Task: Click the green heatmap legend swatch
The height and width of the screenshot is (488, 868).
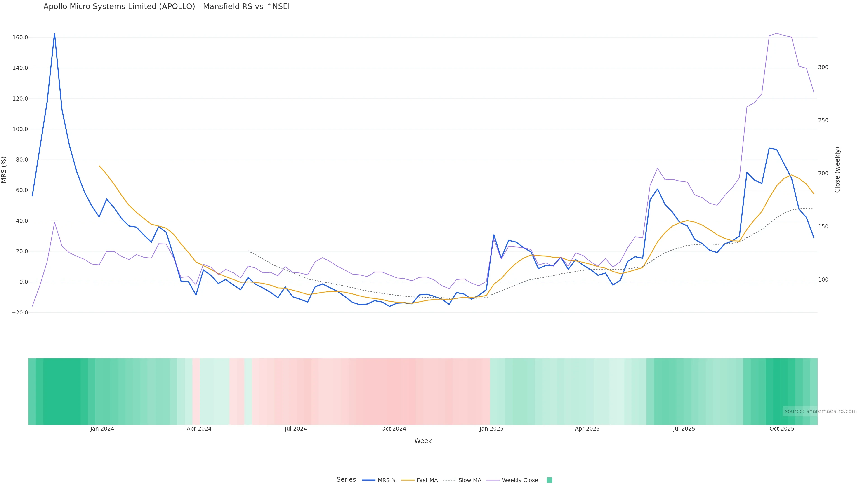Action: 549,480
